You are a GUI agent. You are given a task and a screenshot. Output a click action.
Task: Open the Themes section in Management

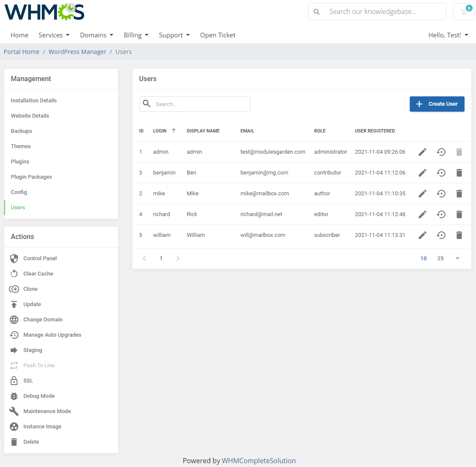point(20,146)
